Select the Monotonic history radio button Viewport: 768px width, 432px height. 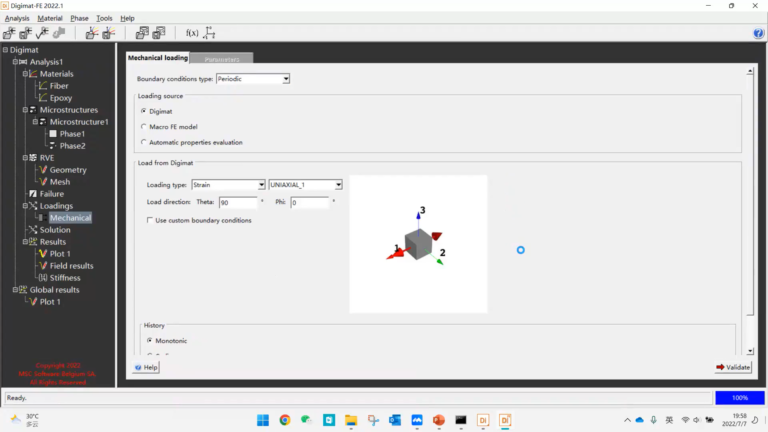tap(150, 340)
